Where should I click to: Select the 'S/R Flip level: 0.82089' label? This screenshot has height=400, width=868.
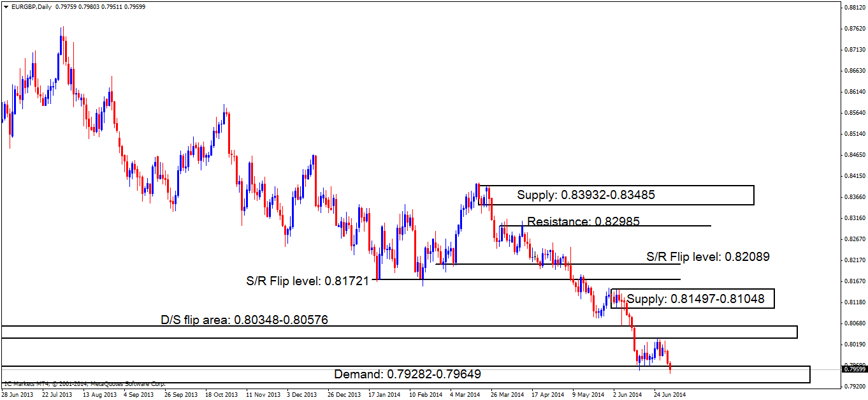coord(708,257)
